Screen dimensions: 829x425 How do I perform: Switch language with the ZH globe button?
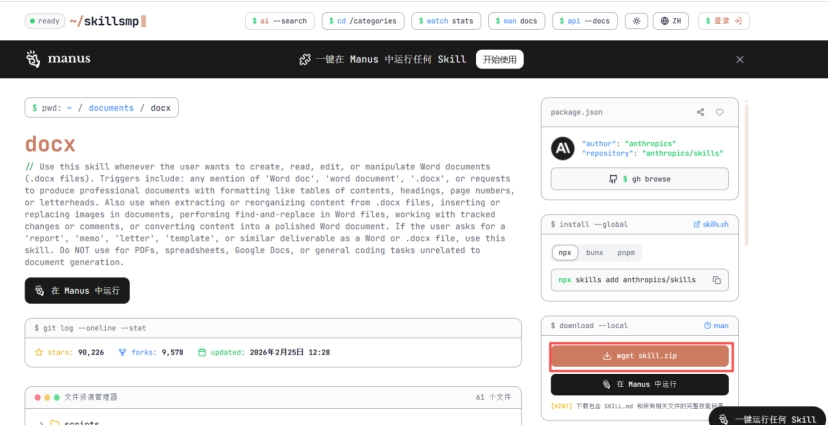671,21
